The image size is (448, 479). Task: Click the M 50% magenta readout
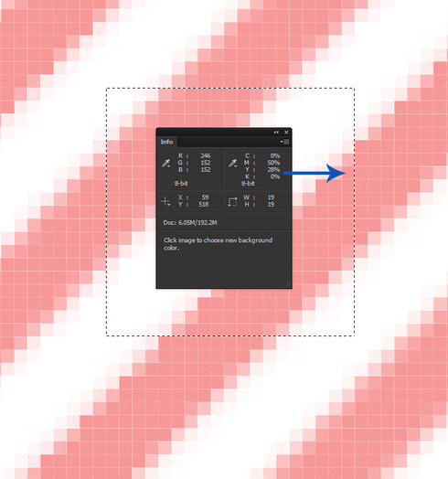click(x=273, y=163)
